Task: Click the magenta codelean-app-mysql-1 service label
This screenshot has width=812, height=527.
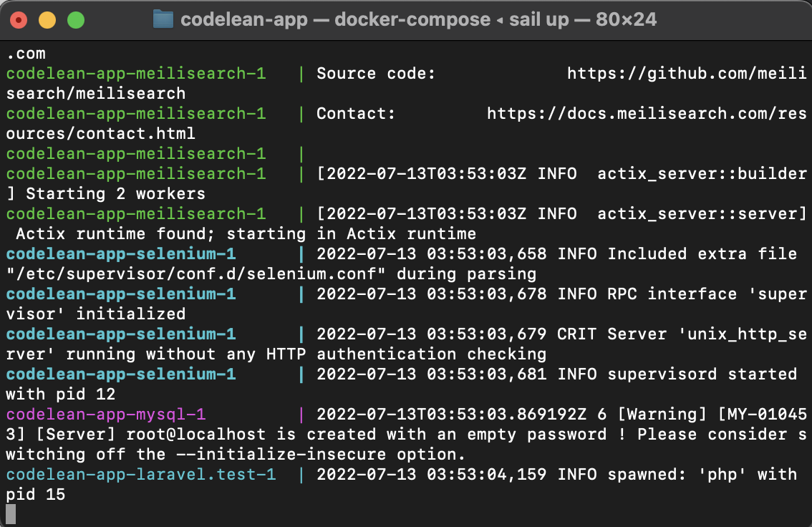Action: coord(106,414)
